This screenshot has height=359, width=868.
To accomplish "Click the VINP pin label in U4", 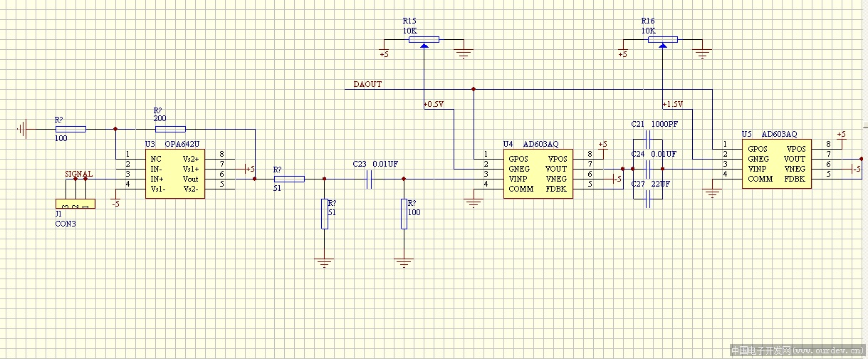I will coord(518,179).
